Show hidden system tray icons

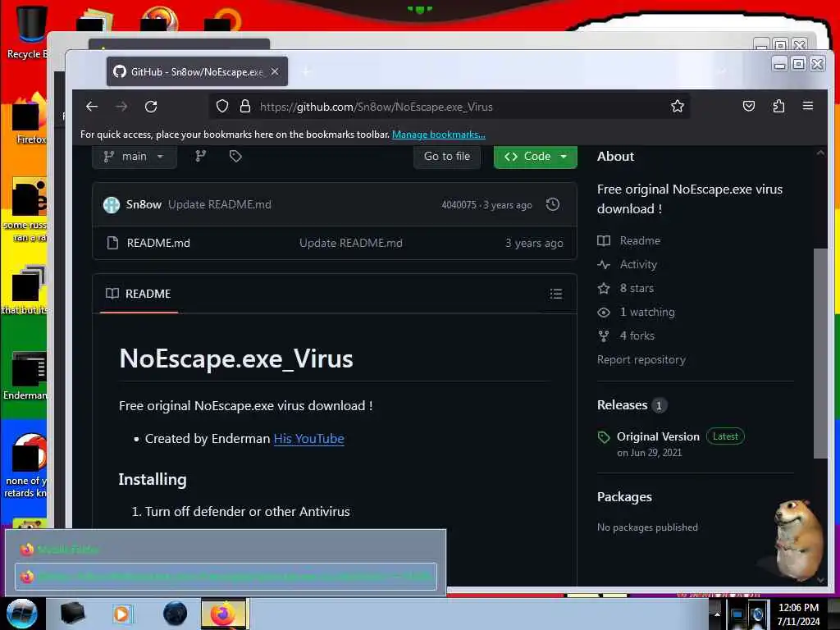[x=717, y=614]
